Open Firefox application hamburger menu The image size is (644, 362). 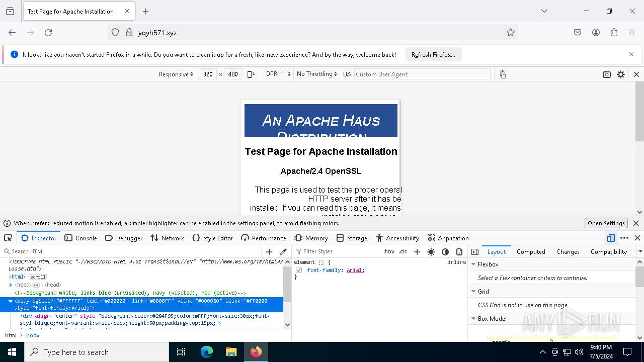(x=632, y=32)
